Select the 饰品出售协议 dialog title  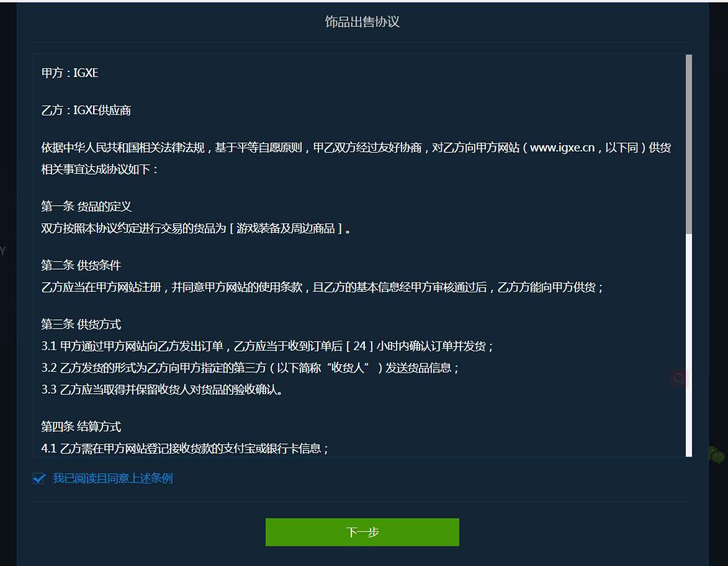point(363,22)
